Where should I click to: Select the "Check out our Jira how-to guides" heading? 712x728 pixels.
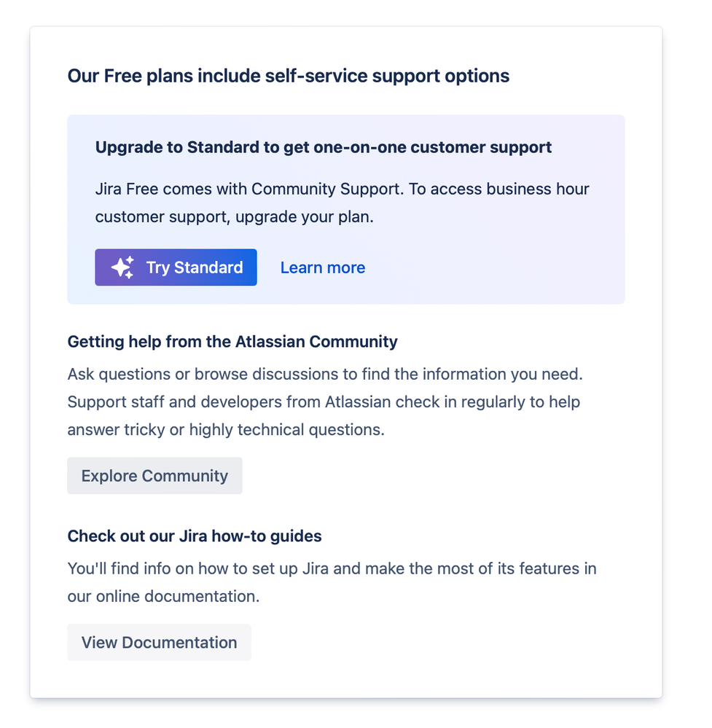(x=195, y=536)
